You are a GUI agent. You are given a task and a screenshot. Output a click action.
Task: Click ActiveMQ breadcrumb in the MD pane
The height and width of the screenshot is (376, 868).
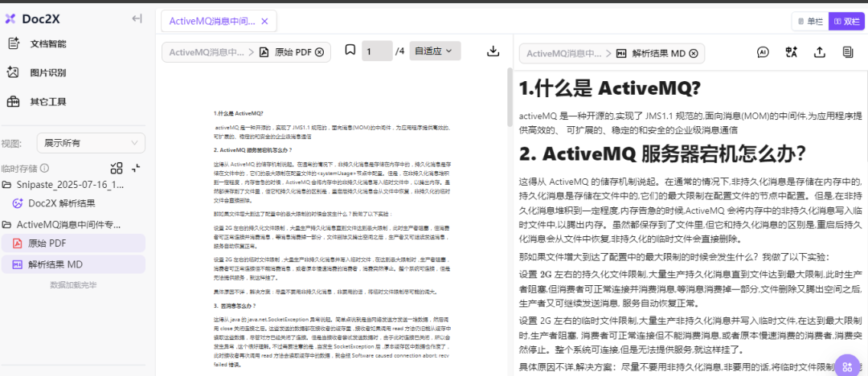564,54
